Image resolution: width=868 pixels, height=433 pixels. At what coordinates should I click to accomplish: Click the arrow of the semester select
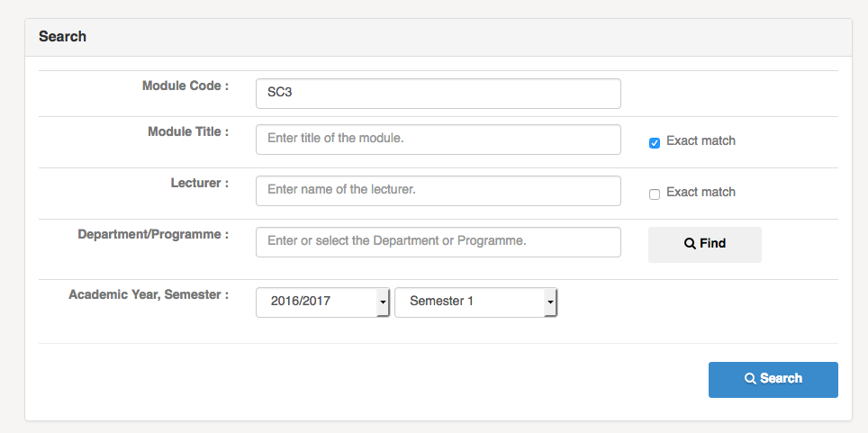(549, 302)
